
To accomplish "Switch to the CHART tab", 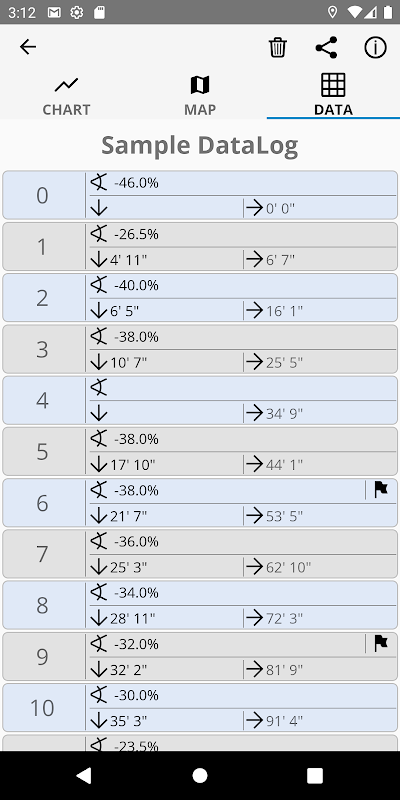I will coord(66,95).
